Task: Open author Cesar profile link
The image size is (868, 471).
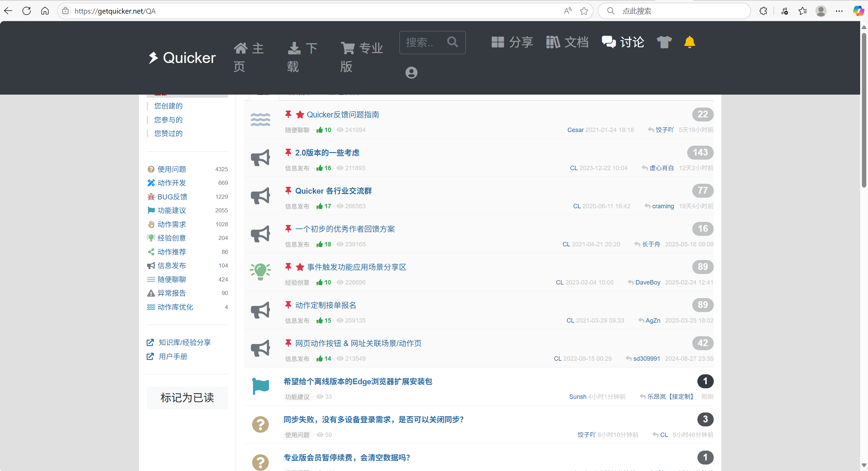Action: pos(575,130)
